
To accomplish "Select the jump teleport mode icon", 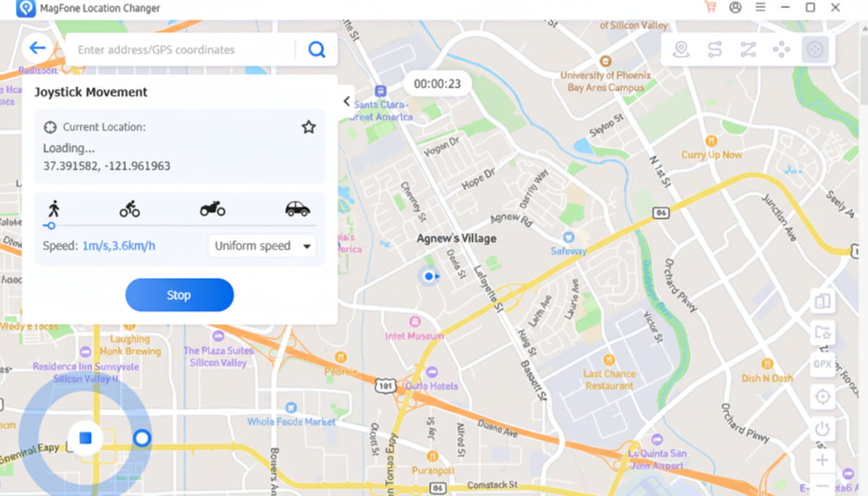I will pyautogui.click(x=781, y=49).
